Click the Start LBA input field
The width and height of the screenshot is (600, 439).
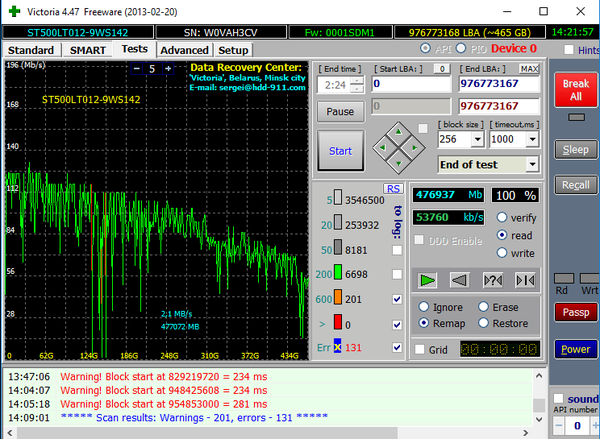click(x=410, y=85)
